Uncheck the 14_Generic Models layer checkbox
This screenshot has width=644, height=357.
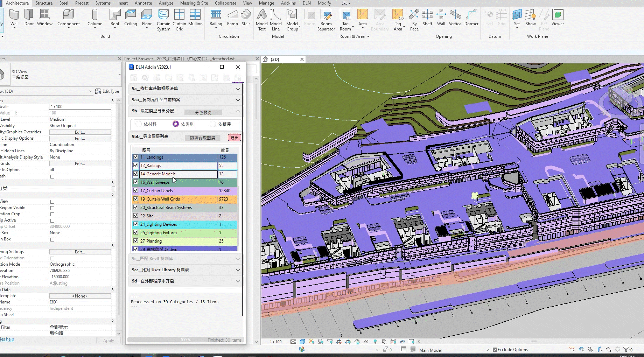coord(136,174)
